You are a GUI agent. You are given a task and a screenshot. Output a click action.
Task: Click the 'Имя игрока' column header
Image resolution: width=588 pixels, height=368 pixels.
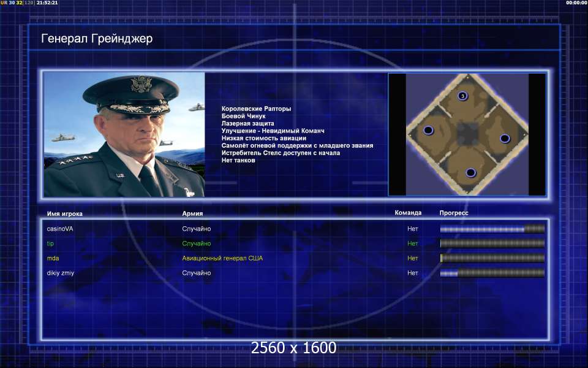[x=64, y=213]
